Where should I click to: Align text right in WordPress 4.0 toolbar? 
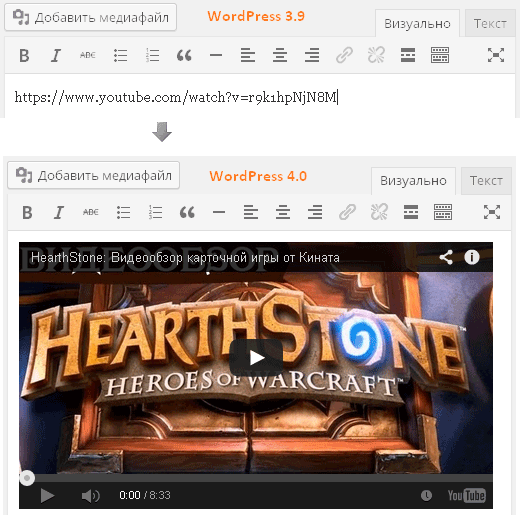[x=315, y=212]
